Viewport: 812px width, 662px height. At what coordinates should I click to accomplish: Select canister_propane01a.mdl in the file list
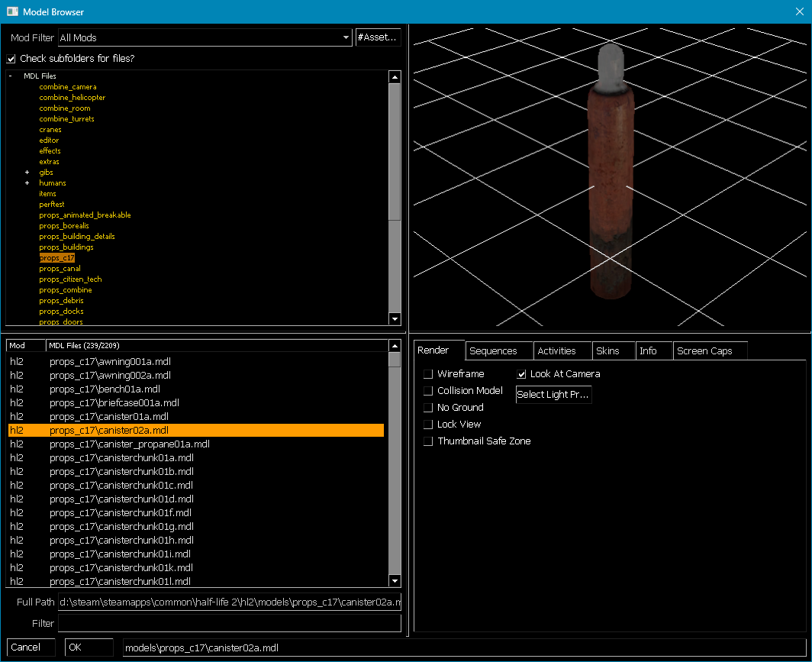click(x=128, y=444)
